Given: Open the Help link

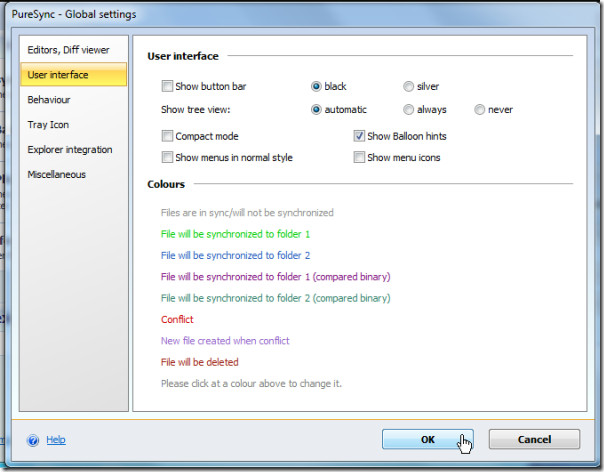Looking at the screenshot, I should 56,440.
